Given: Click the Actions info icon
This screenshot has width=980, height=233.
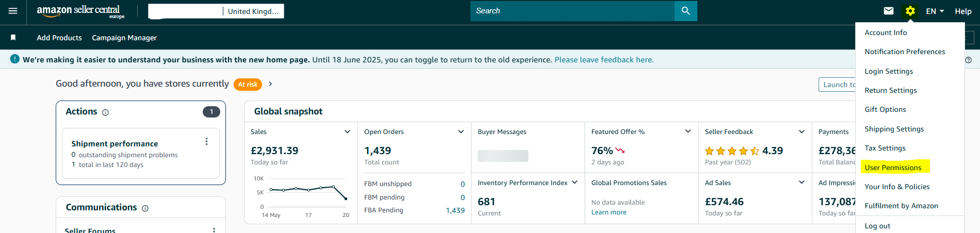Looking at the screenshot, I should 106,112.
